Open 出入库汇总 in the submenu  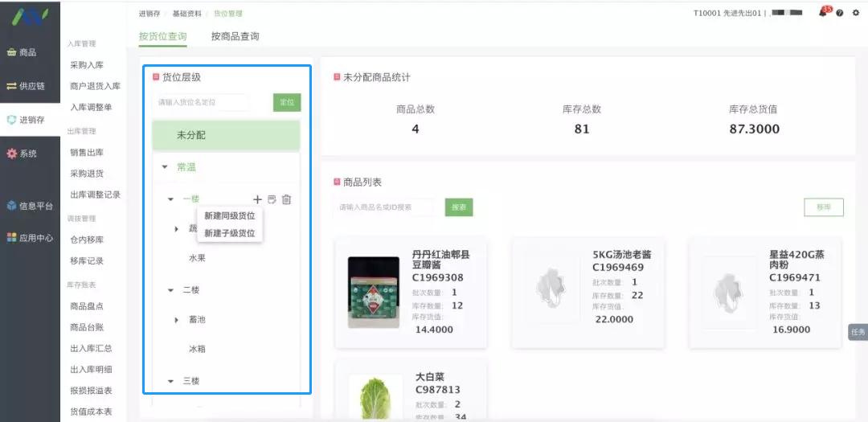[91, 348]
